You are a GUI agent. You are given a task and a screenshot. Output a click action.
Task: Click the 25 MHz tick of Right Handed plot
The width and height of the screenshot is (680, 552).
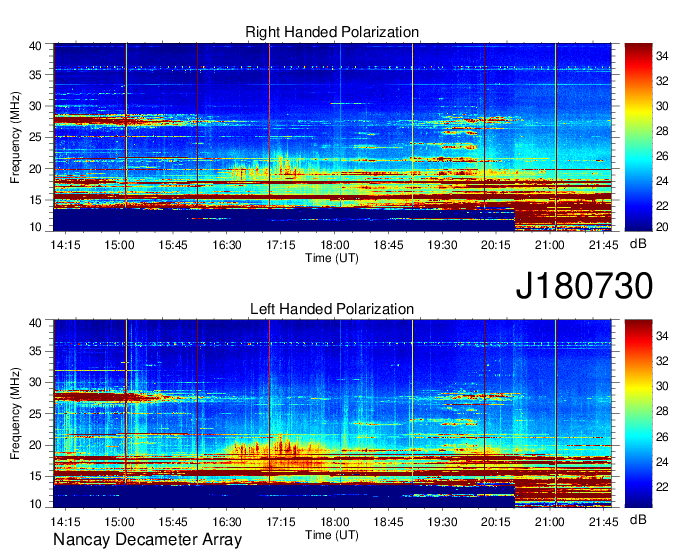(35, 137)
